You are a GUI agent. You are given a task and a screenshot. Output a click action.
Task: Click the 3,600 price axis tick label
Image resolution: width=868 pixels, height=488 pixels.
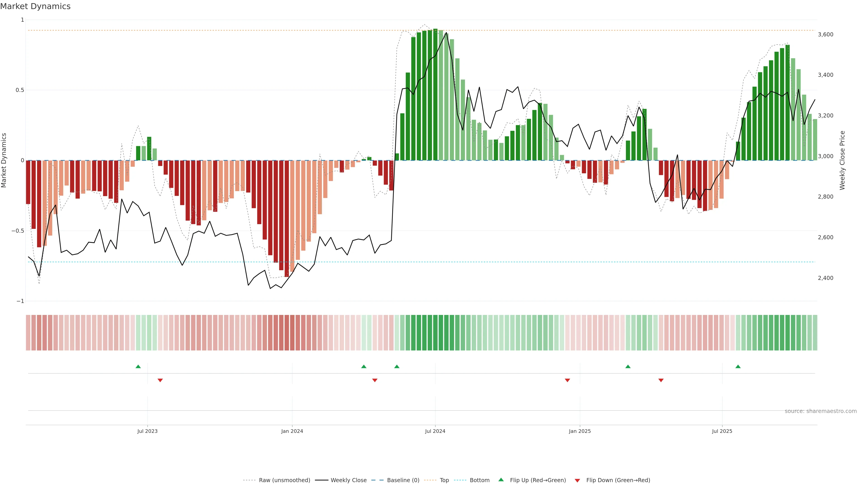point(826,34)
